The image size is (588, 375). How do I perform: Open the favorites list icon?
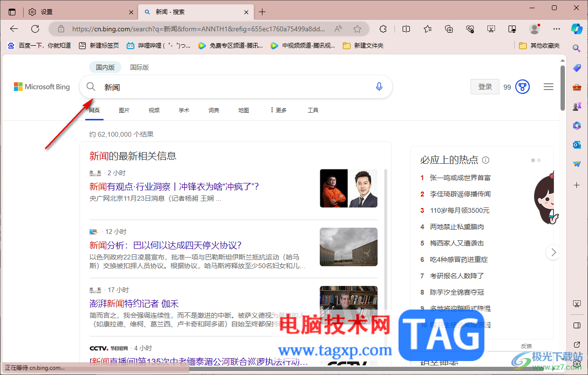pos(428,29)
